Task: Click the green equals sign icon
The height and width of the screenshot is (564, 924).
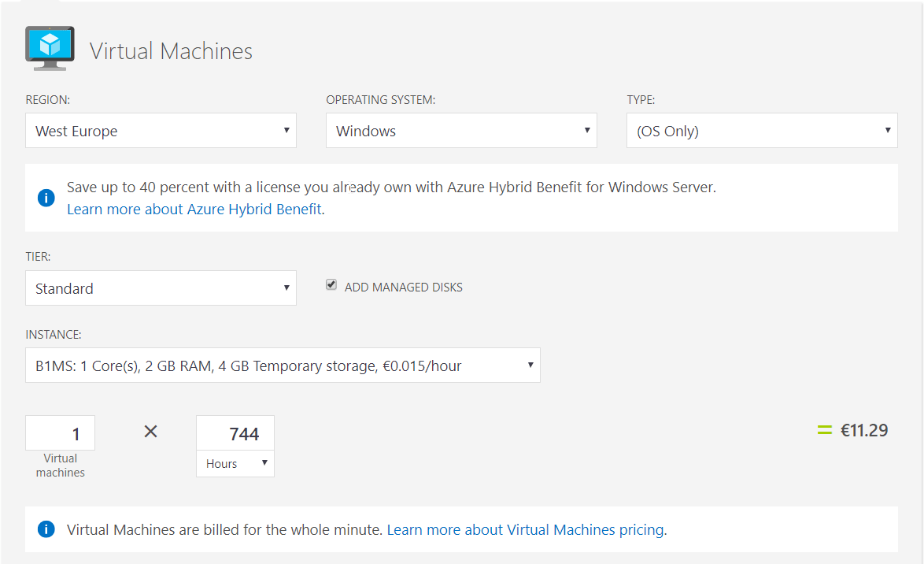Action: (824, 430)
